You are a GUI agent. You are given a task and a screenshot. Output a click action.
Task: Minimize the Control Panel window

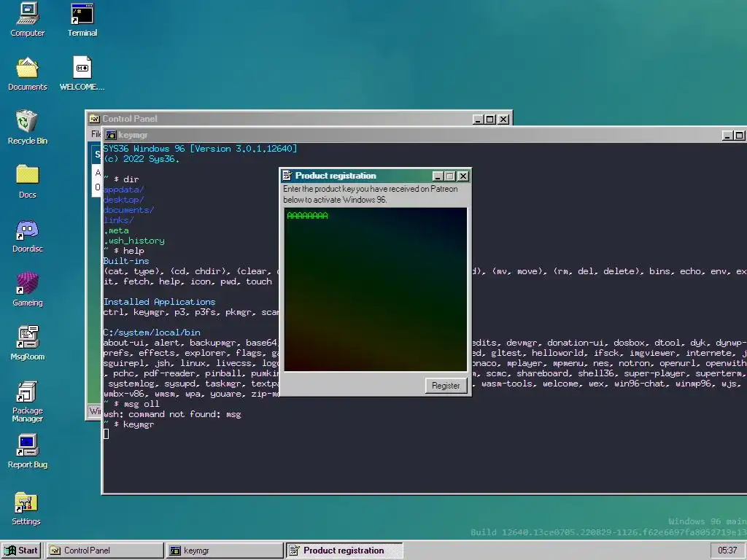[x=479, y=119]
